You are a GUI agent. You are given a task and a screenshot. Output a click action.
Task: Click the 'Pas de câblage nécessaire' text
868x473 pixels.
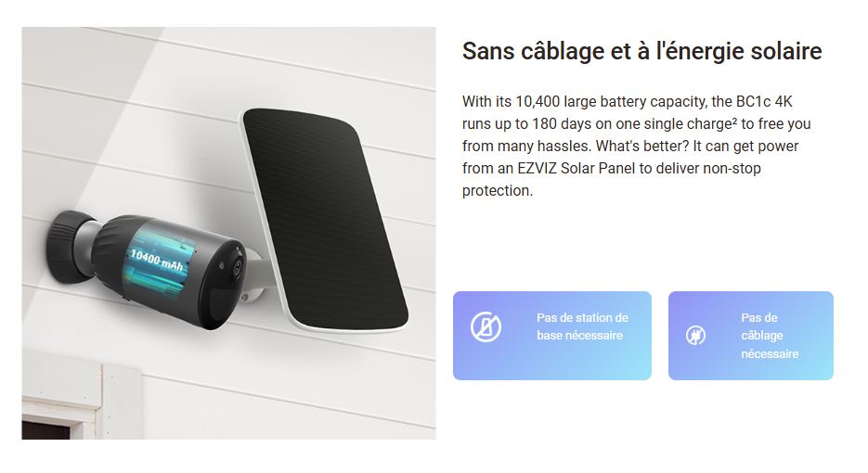click(x=770, y=335)
